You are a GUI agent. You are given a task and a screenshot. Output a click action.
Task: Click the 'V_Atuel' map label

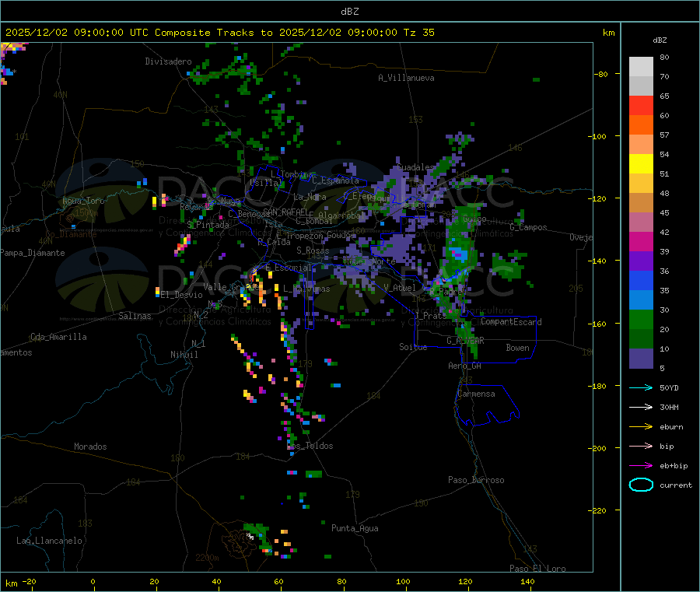[x=400, y=288]
